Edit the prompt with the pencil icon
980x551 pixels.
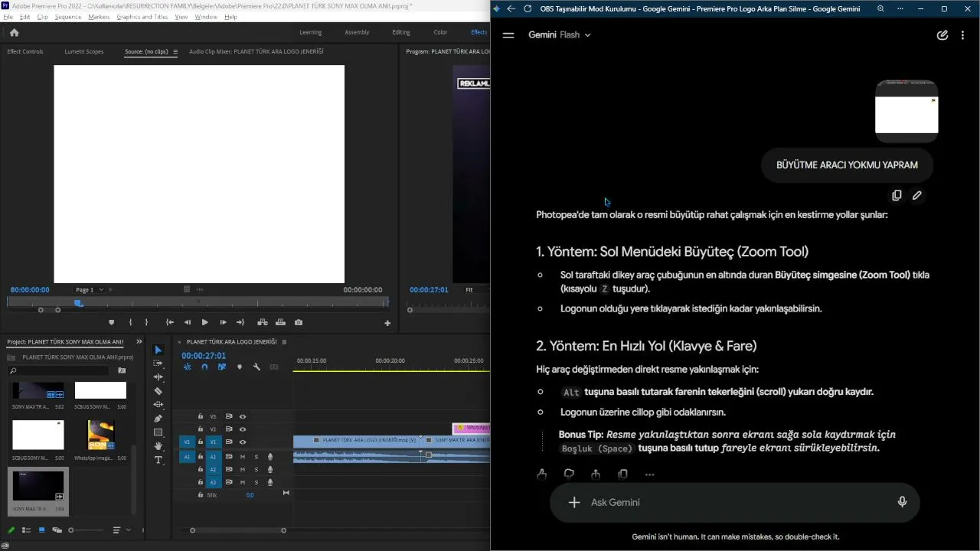pos(916,195)
